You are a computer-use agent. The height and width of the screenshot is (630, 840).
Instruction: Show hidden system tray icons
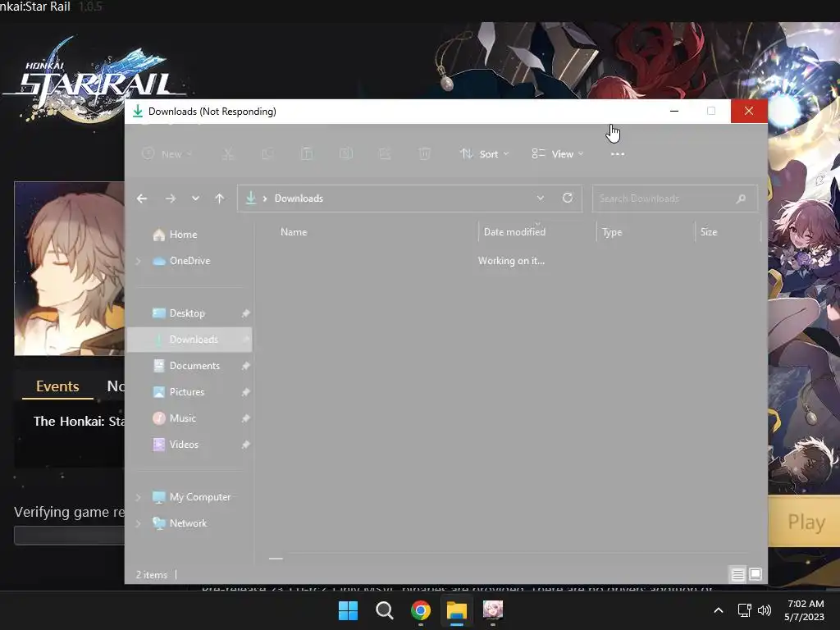click(x=719, y=610)
